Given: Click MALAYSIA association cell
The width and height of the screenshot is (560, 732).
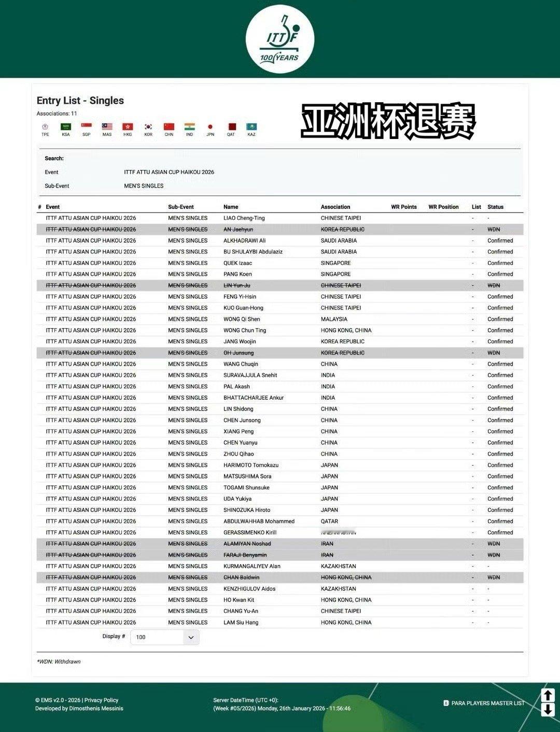Looking at the screenshot, I should (x=334, y=319).
